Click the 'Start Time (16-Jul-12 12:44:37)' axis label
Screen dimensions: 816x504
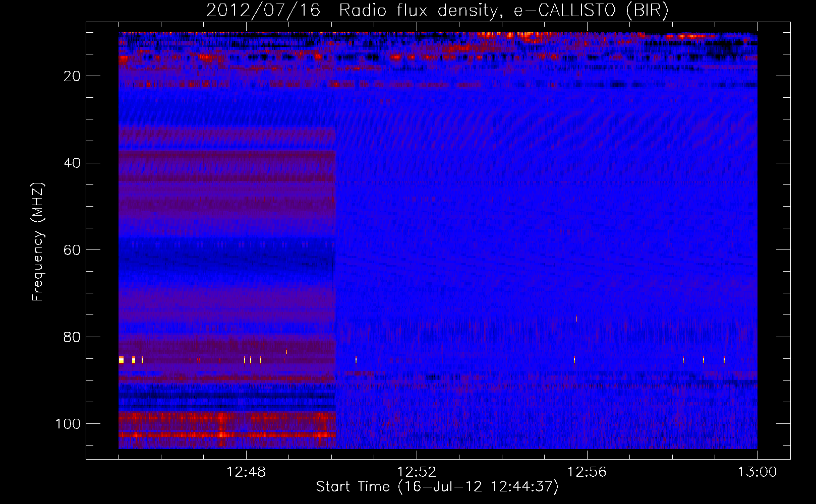pos(437,487)
